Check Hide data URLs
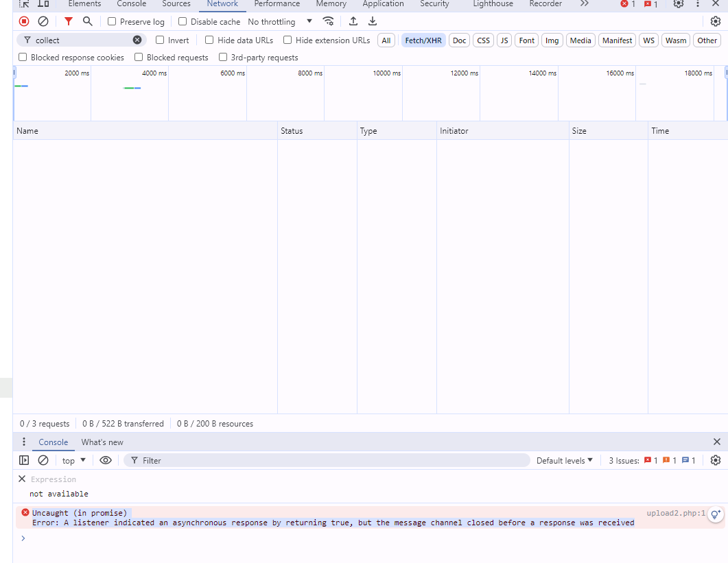The height and width of the screenshot is (563, 728). [x=209, y=40]
